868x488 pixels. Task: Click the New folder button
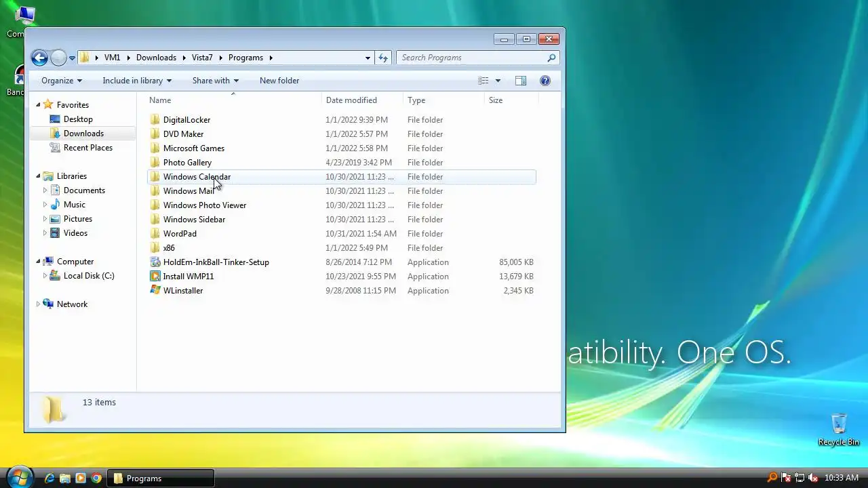[x=279, y=81]
